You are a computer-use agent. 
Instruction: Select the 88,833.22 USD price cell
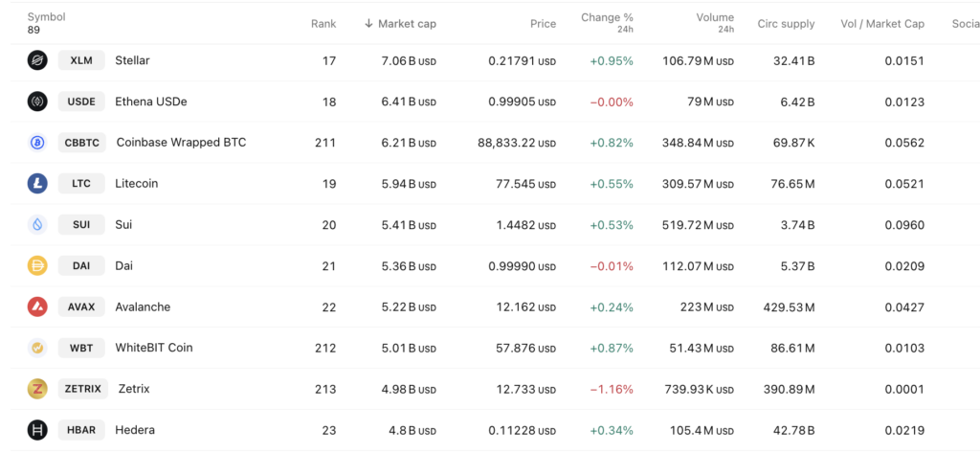[x=517, y=144]
